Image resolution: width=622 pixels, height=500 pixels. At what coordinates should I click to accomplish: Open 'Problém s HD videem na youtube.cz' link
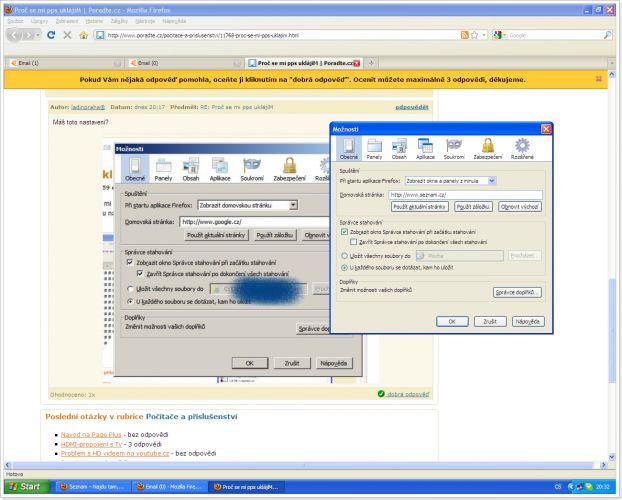[x=115, y=453]
